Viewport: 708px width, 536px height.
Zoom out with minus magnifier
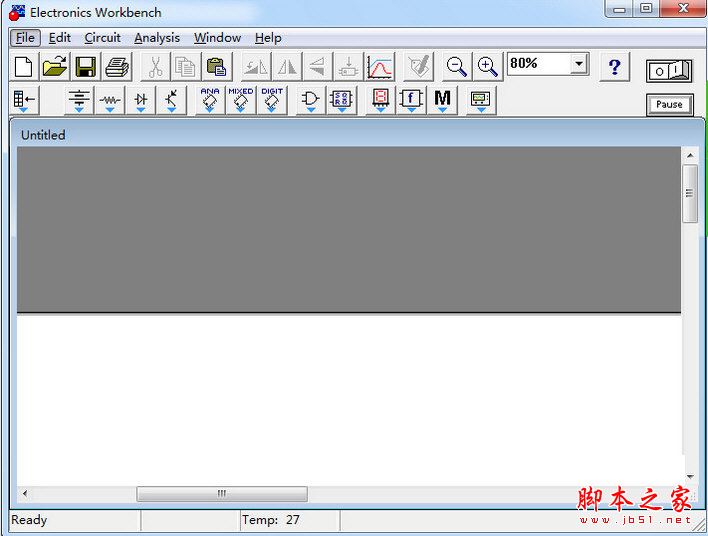(x=456, y=67)
